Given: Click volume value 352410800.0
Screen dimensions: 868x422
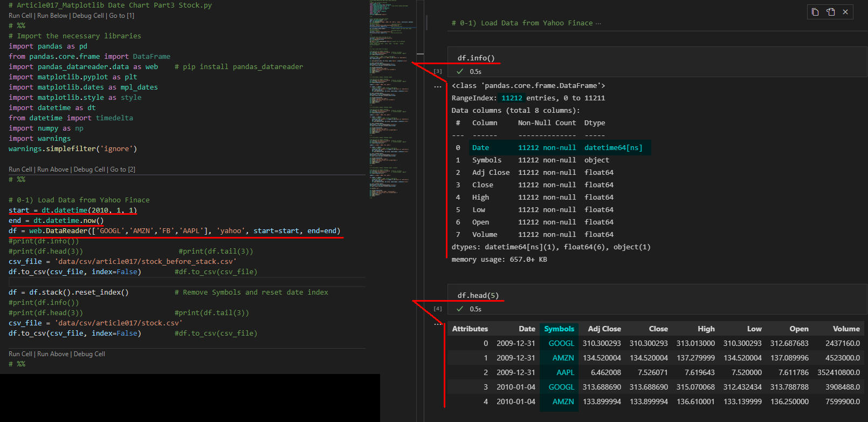Looking at the screenshot, I should (x=839, y=372).
